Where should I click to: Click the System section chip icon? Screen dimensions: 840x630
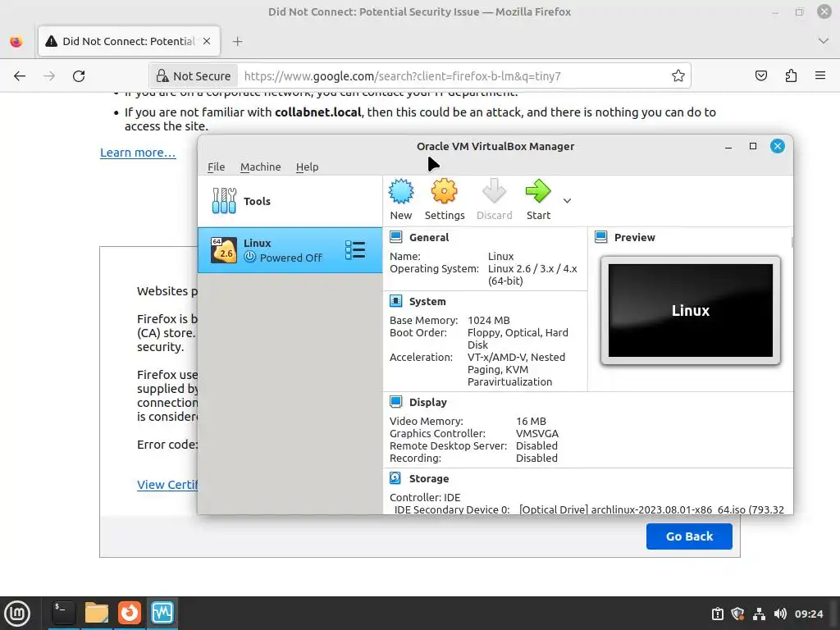pyautogui.click(x=396, y=301)
